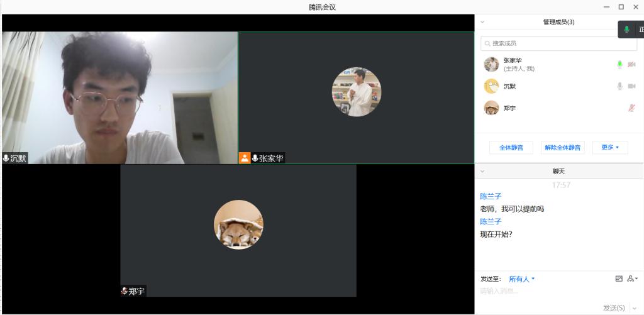Screen dimensions: 644x315
Task: Click the 郑宇 name in member list
Action: pyautogui.click(x=509, y=108)
